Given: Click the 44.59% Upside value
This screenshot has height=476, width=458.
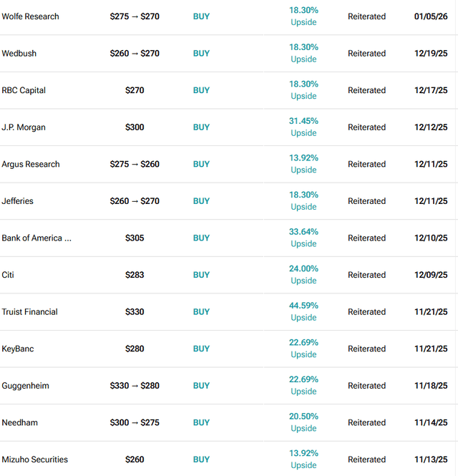Looking at the screenshot, I should pyautogui.click(x=303, y=311).
